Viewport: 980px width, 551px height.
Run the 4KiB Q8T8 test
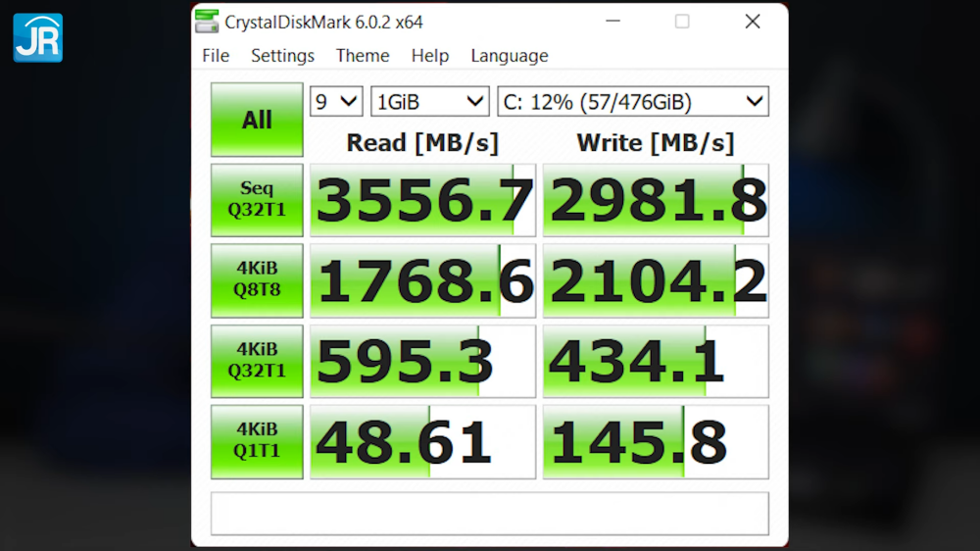257,280
